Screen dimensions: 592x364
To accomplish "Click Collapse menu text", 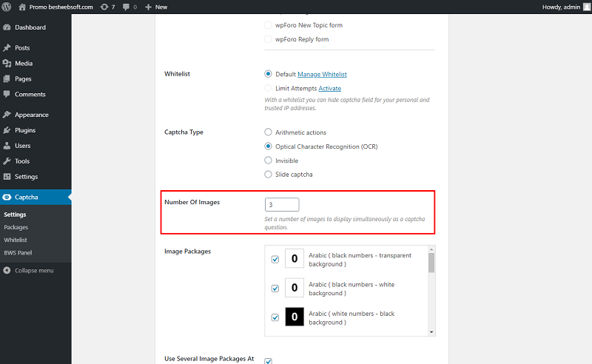I will pyautogui.click(x=34, y=270).
